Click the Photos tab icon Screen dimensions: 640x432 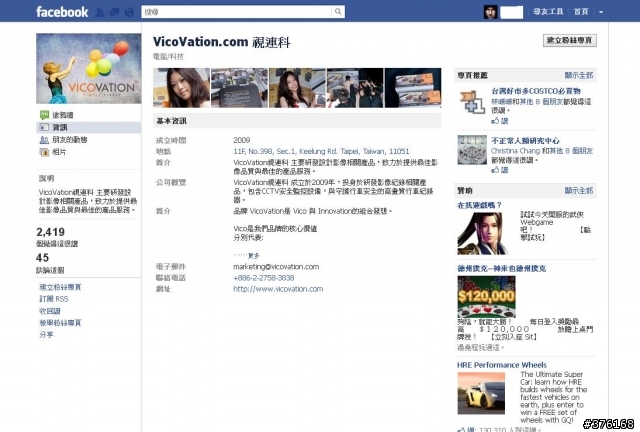tap(44, 152)
